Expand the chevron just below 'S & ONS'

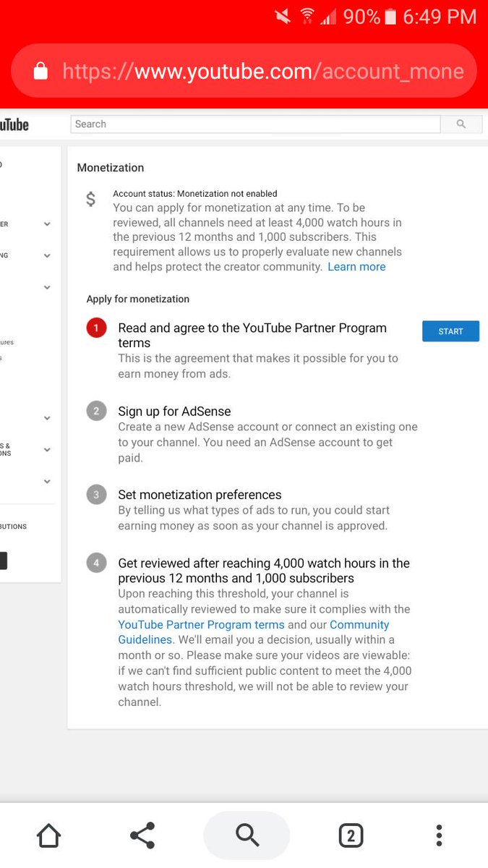[47, 481]
